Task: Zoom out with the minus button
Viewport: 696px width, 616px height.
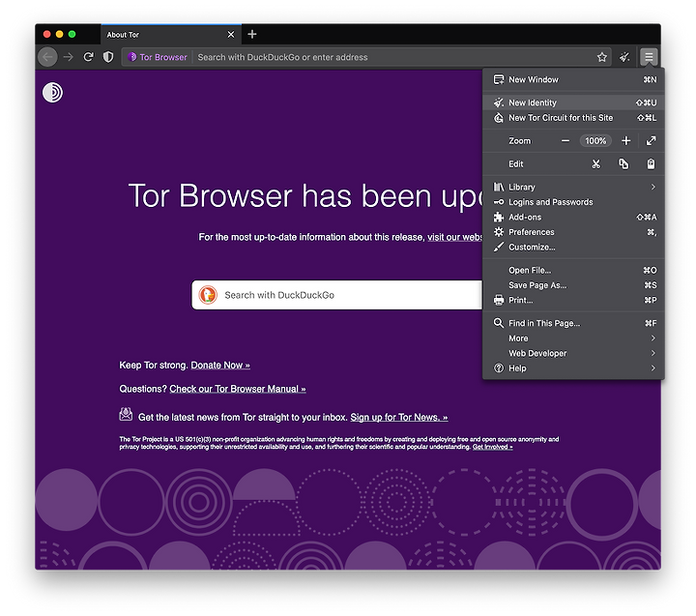Action: click(565, 141)
